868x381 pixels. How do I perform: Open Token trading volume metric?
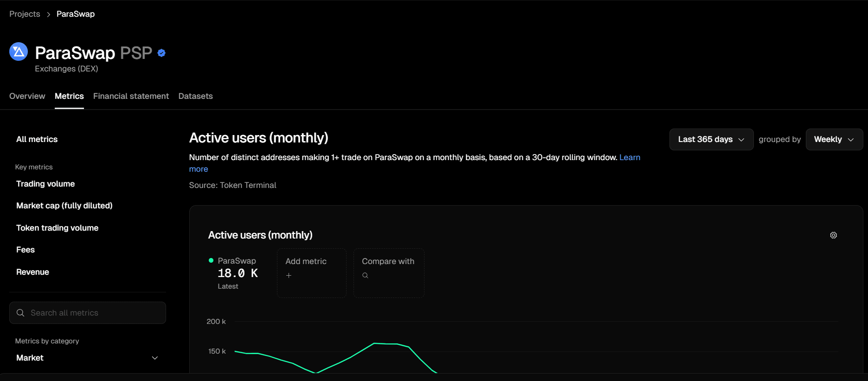[57, 228]
